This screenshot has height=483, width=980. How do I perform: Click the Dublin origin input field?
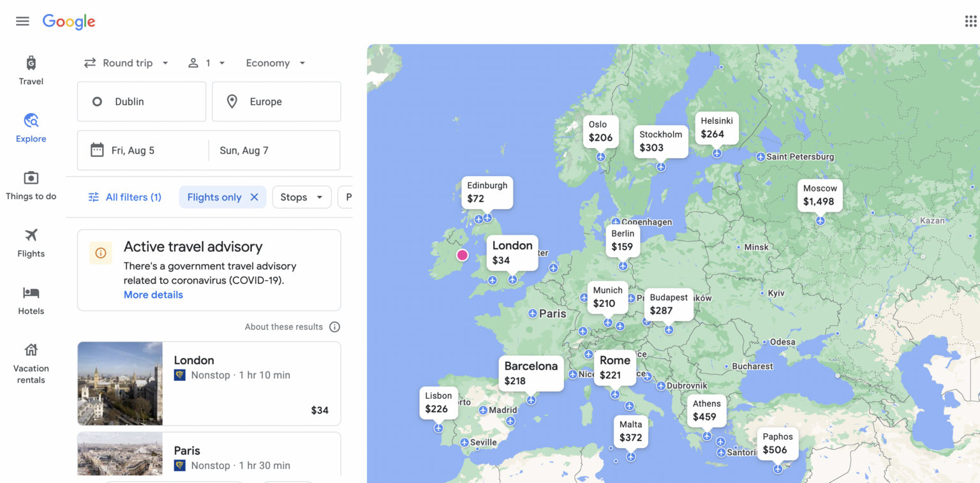coord(141,101)
